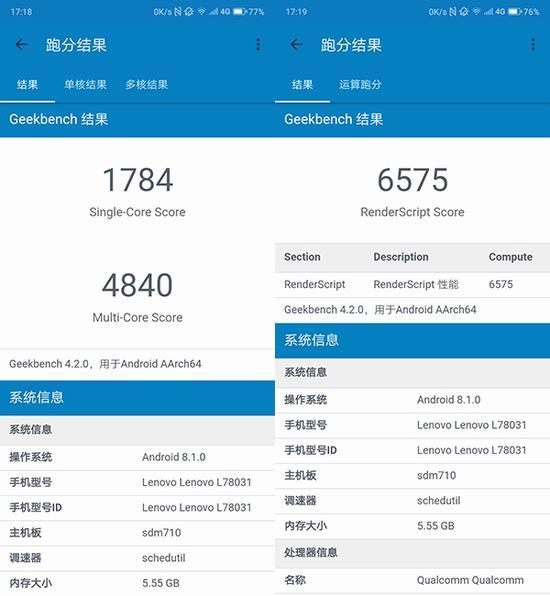Tap Geekbench 4.2.0 version line on left screen
The image size is (550, 596).
tap(105, 364)
